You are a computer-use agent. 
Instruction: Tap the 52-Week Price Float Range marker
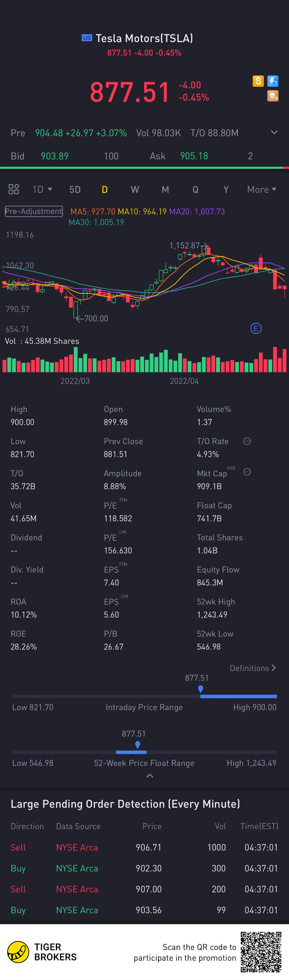(137, 745)
